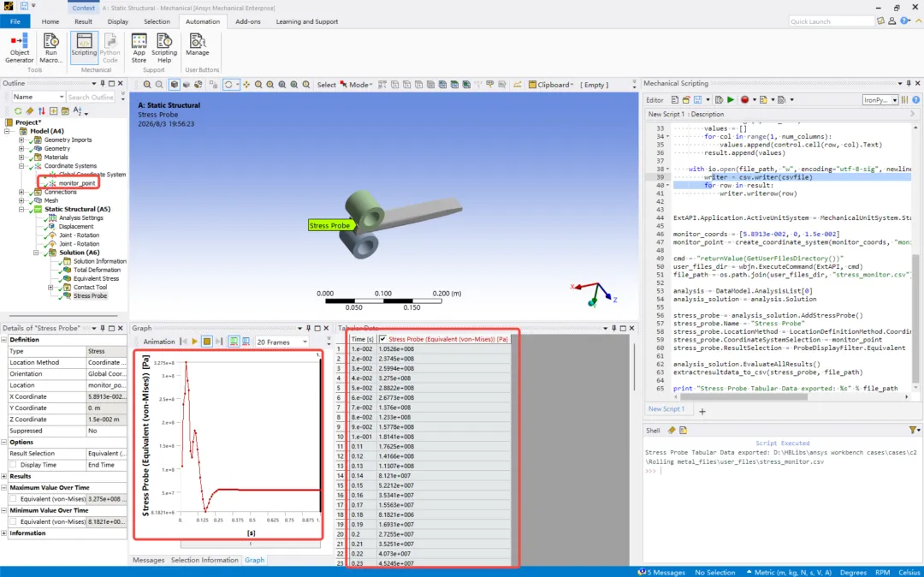
Task: Expand the Contact Tool node
Action: coord(50,287)
